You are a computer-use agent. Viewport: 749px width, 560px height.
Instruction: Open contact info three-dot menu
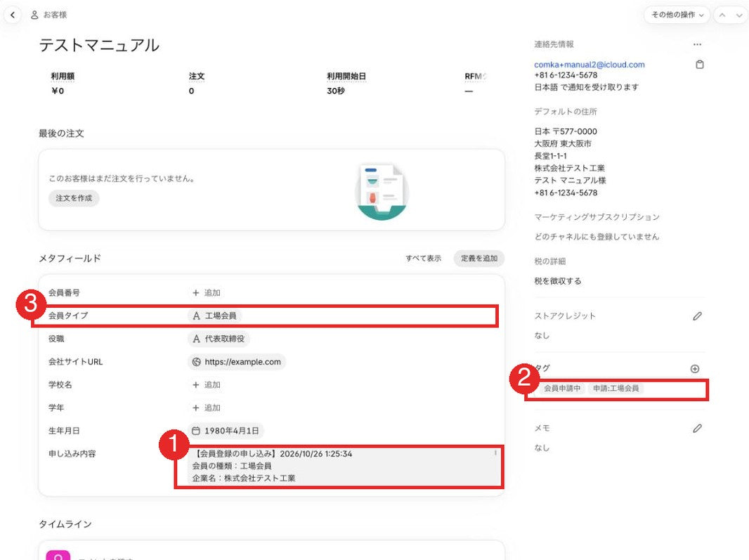[x=698, y=44]
